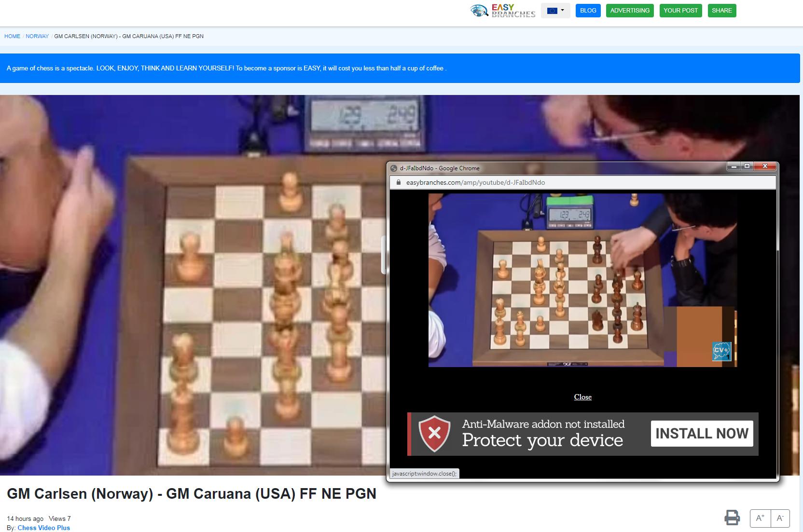This screenshot has width=803, height=532.
Task: Go to HOME breadcrumb link
Action: pos(13,36)
